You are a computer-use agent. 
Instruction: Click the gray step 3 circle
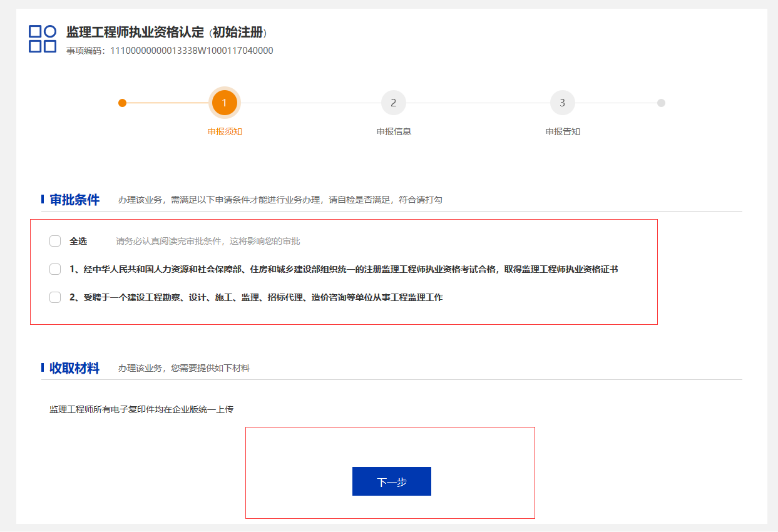point(561,103)
